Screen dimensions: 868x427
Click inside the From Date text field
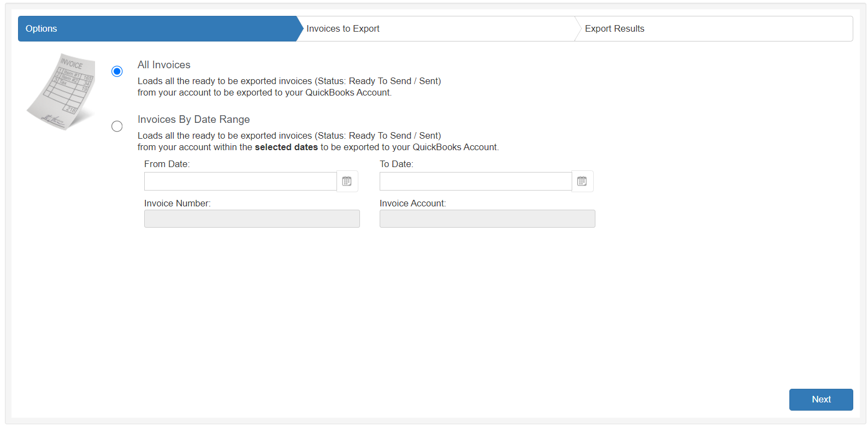240,181
